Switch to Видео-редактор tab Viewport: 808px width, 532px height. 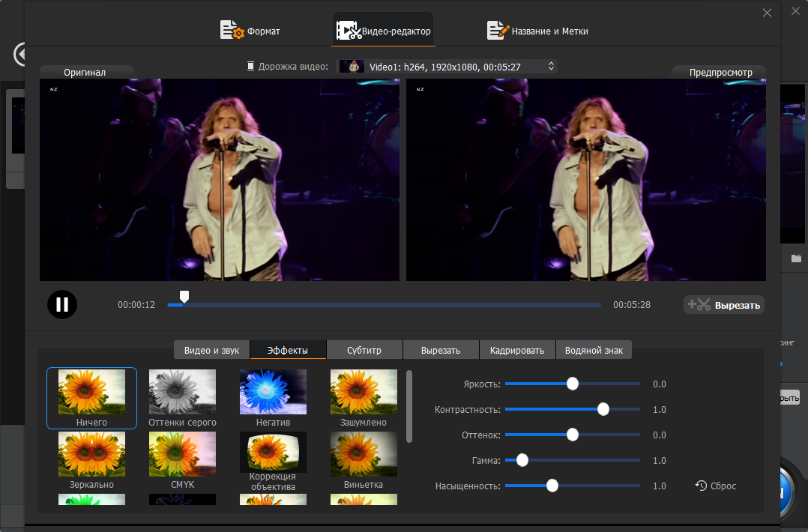[383, 31]
